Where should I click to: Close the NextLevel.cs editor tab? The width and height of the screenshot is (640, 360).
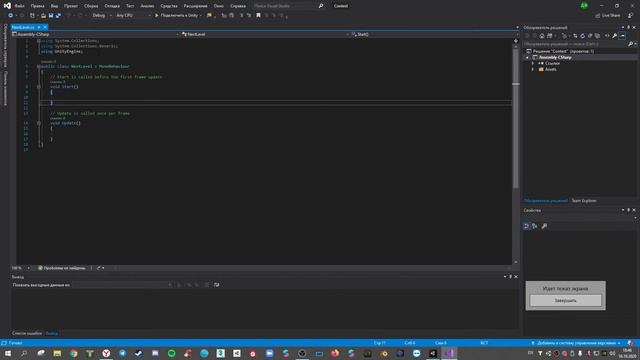(45, 27)
